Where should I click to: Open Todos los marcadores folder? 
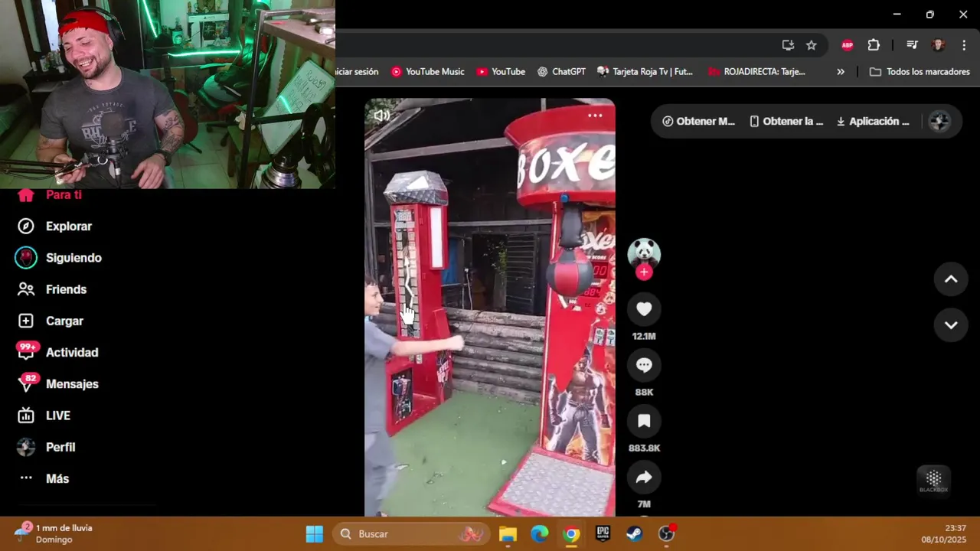click(x=920, y=72)
